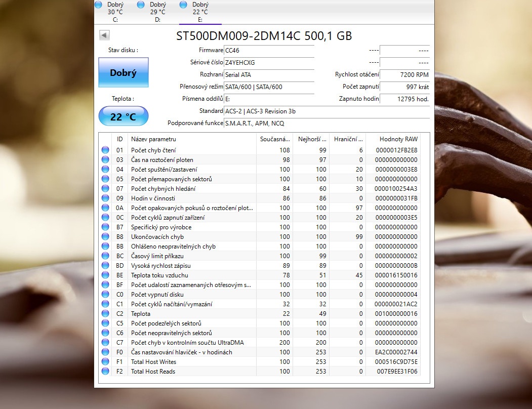The height and width of the screenshot is (409, 532).
Task: Click status orb for Počet cyklů načítání/vymazání
Action: [105, 304]
